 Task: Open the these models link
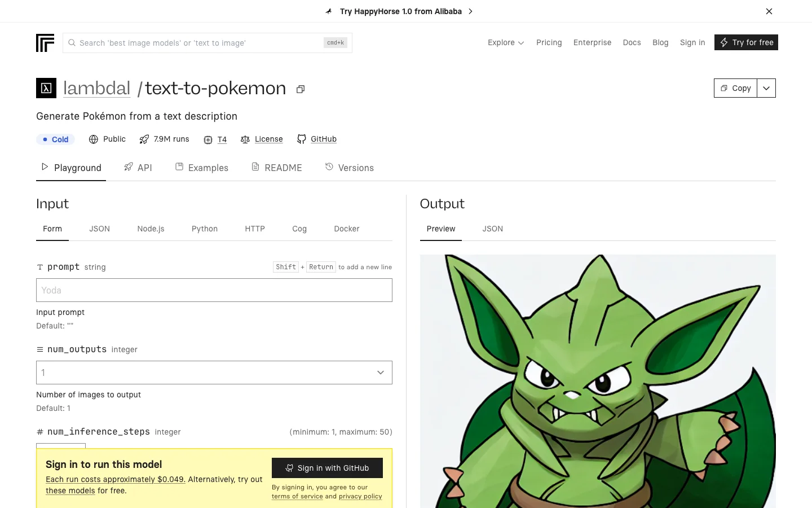point(70,491)
